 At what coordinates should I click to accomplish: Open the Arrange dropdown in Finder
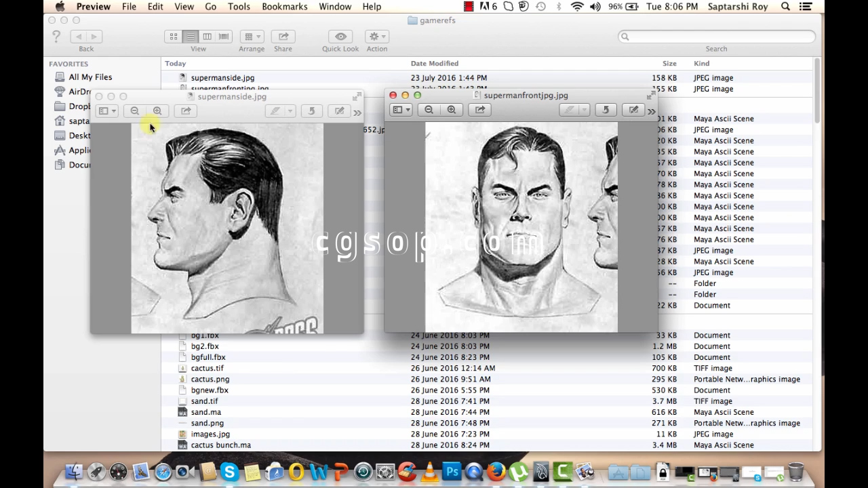pos(252,37)
